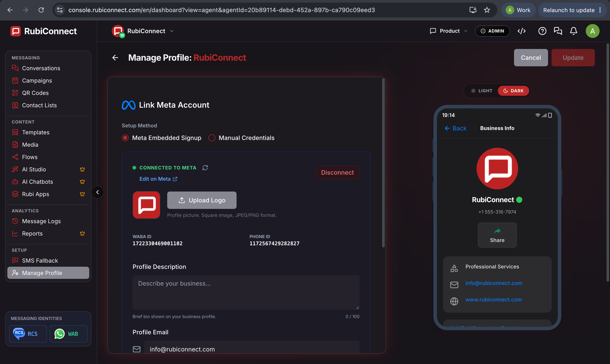Open AI Chatbots

pyautogui.click(x=48, y=182)
